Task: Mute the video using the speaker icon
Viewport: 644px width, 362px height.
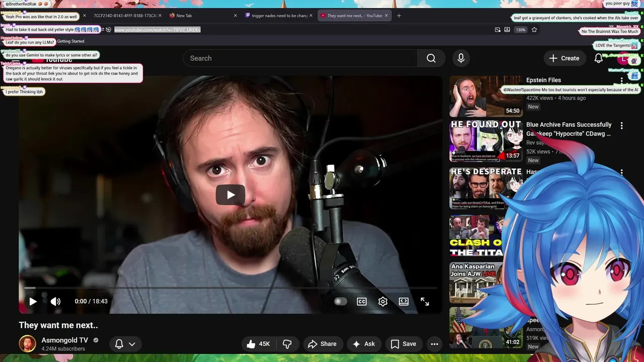Action: [x=55, y=302]
